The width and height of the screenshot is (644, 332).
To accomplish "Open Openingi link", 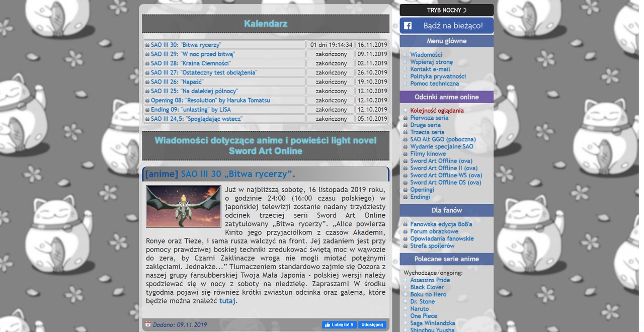I will point(422,190).
